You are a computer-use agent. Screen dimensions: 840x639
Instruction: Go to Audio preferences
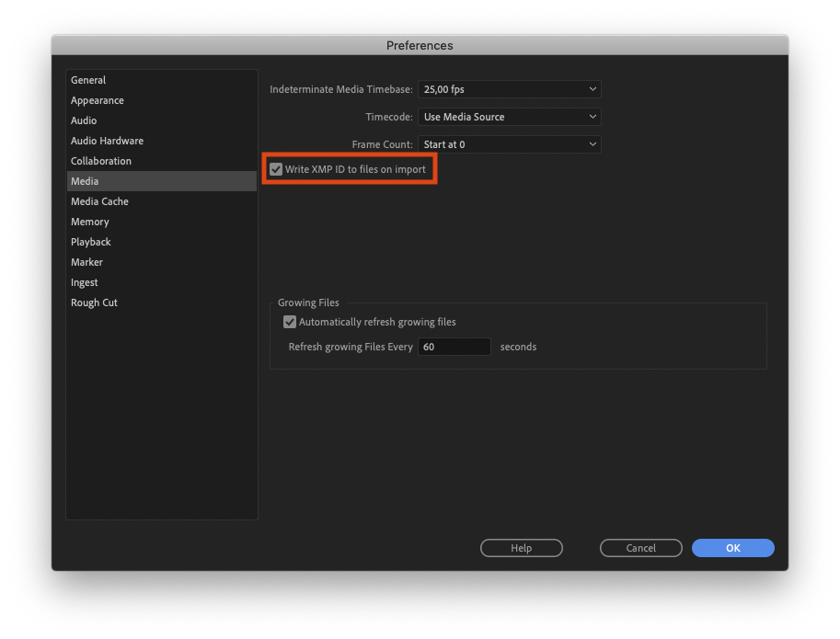tap(84, 120)
